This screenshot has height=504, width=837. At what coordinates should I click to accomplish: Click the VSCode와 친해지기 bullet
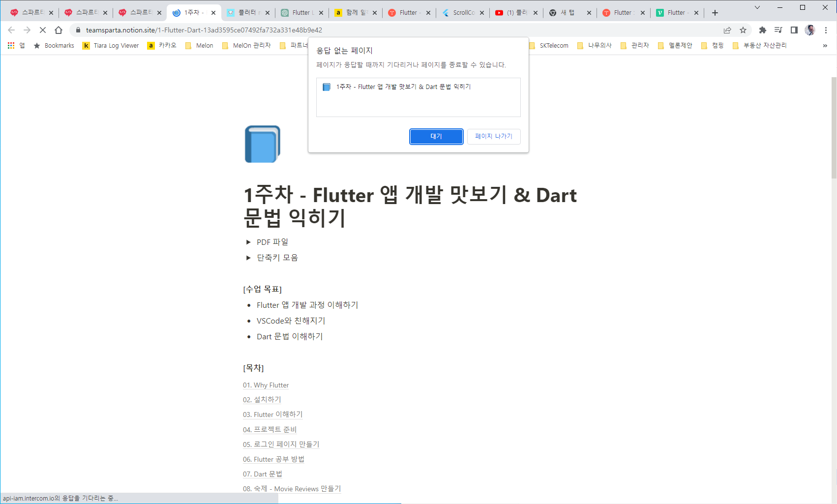pos(291,321)
